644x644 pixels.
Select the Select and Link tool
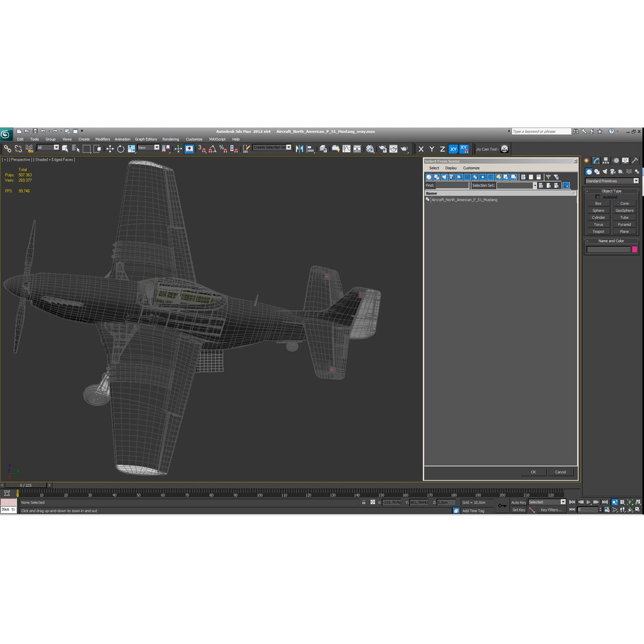(7, 148)
